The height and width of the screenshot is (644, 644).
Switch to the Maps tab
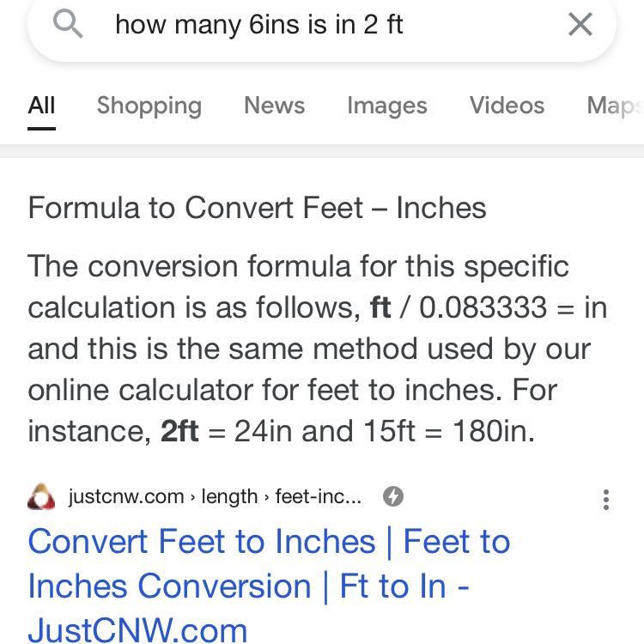pos(616,106)
